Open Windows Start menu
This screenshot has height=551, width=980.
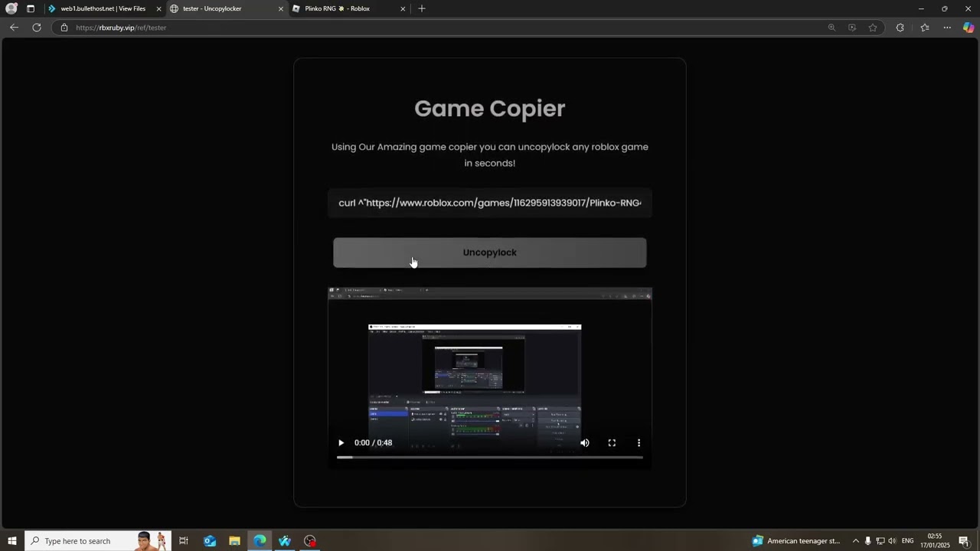[11, 541]
